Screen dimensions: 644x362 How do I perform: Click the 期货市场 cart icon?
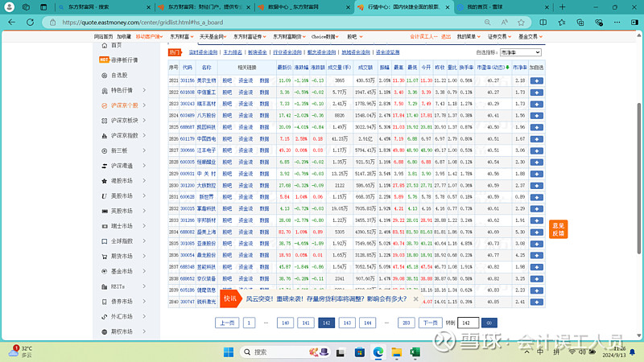click(105, 257)
